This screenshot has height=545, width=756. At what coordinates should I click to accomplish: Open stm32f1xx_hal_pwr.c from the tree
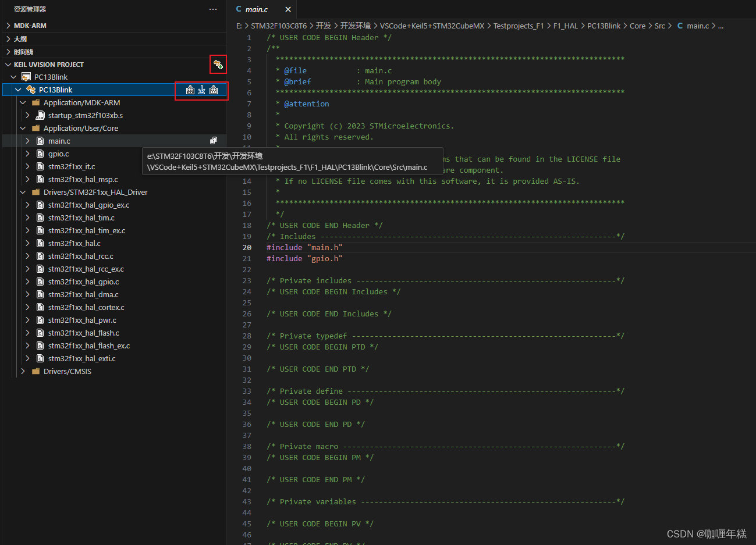pyautogui.click(x=82, y=320)
